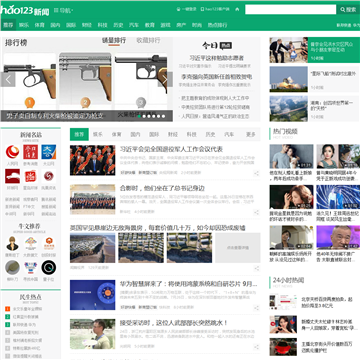The width and height of the screenshot is (360, 360).
Task: Open the grey round avatar under 牛文推荐
Action: coord(12,267)
